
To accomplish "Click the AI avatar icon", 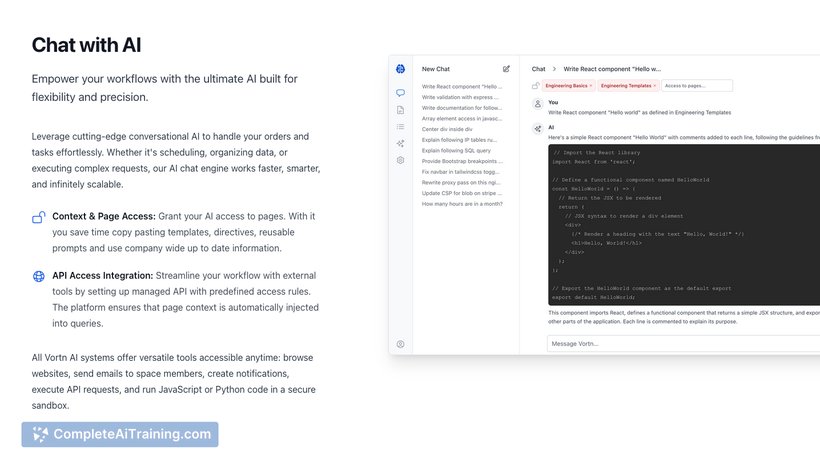I will tap(538, 129).
